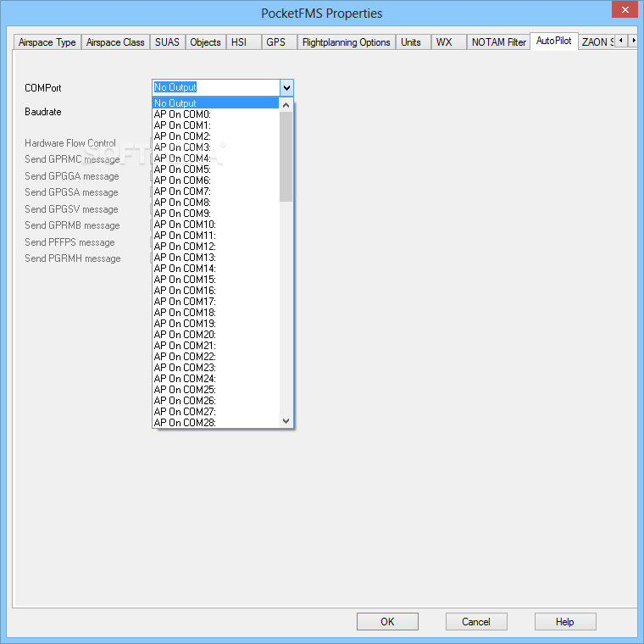Select AP On COM22: list item

pos(215,357)
